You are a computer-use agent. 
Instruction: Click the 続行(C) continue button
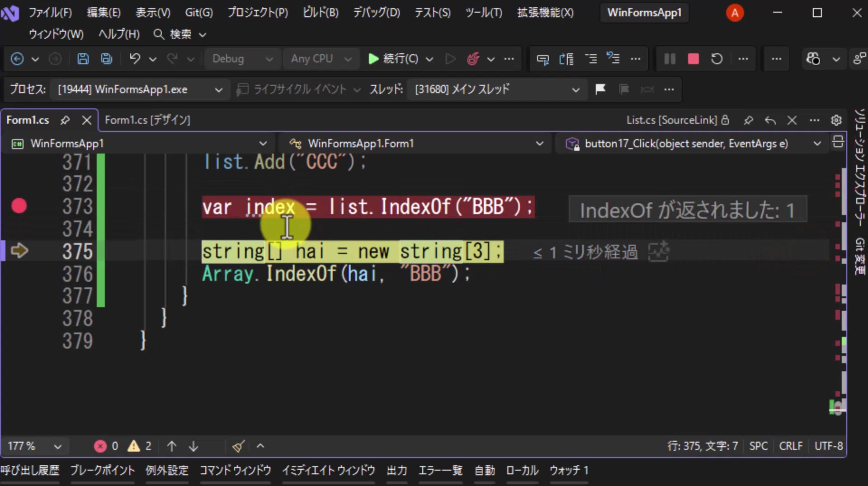[394, 59]
